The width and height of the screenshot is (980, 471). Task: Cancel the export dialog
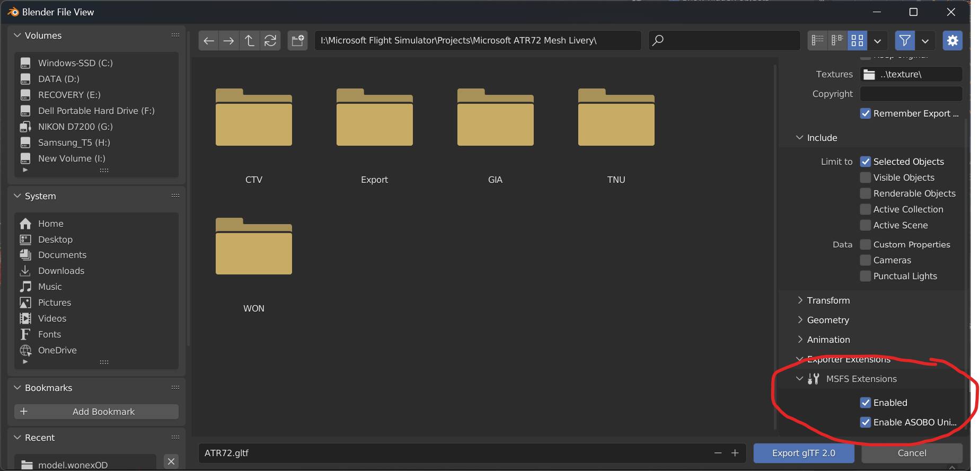point(912,453)
